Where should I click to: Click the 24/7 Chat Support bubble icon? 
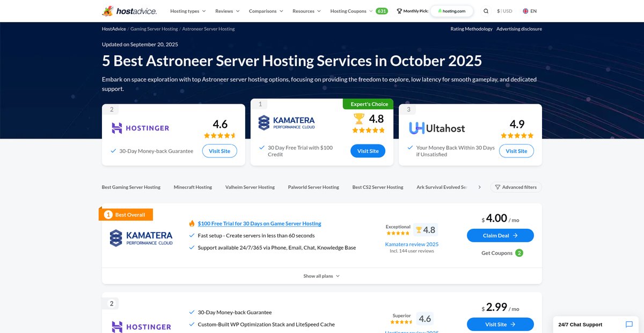(629, 324)
